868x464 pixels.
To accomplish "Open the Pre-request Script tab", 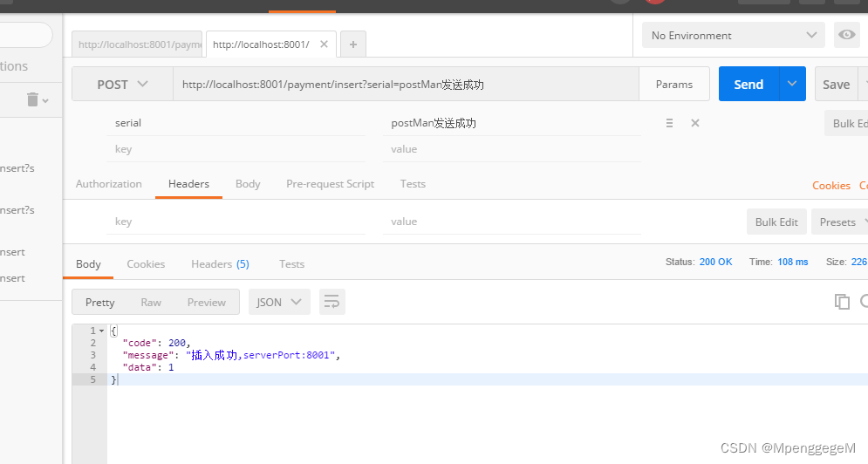I will (330, 184).
